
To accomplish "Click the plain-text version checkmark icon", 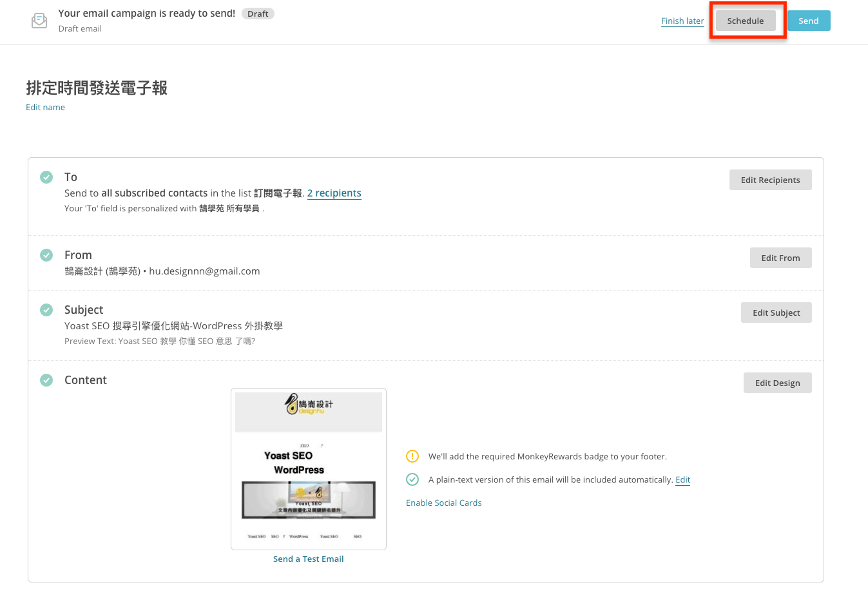I will tap(412, 479).
